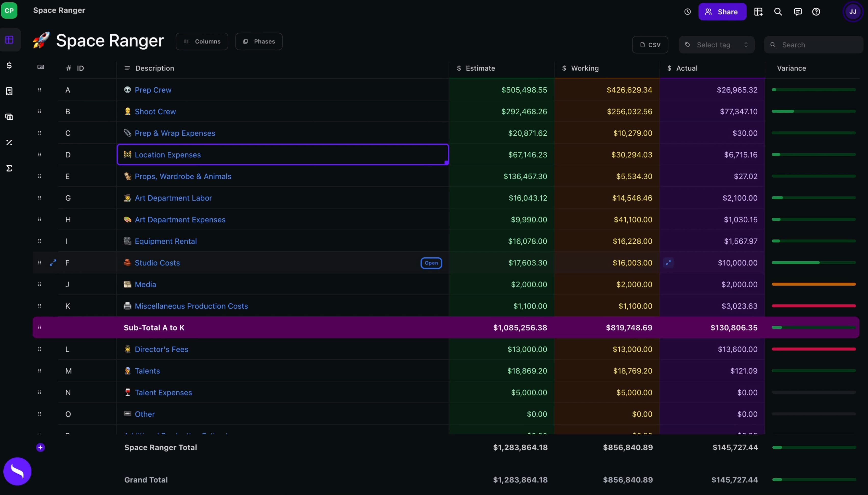Viewport: 868px width, 495px height.
Task: Click the Open badge on Studio Costs
Action: click(431, 263)
